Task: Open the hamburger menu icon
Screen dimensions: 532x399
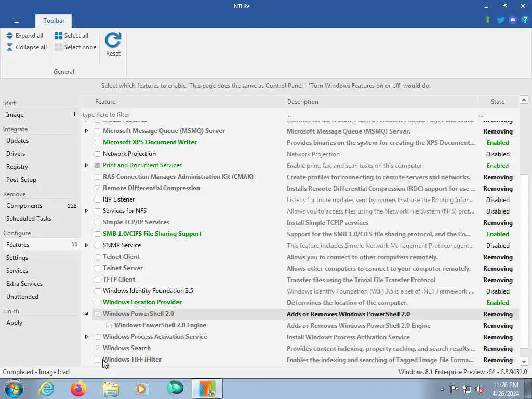Action: pyautogui.click(x=16, y=21)
